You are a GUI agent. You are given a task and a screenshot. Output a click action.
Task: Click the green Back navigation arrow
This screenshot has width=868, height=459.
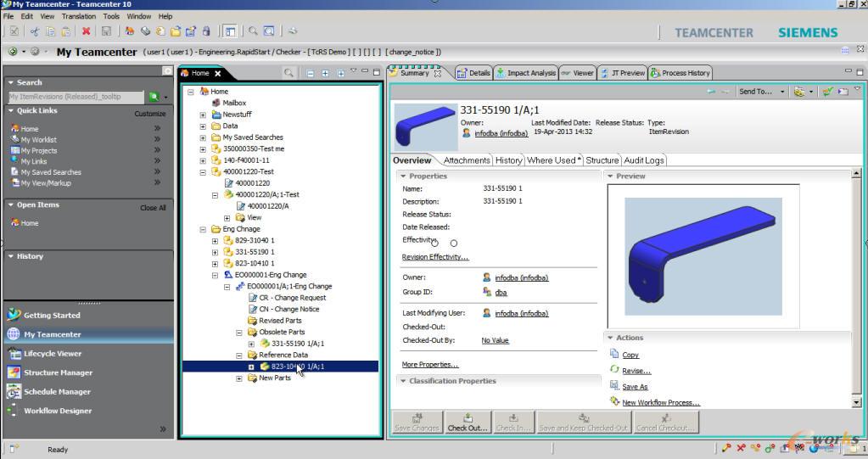pos(12,52)
